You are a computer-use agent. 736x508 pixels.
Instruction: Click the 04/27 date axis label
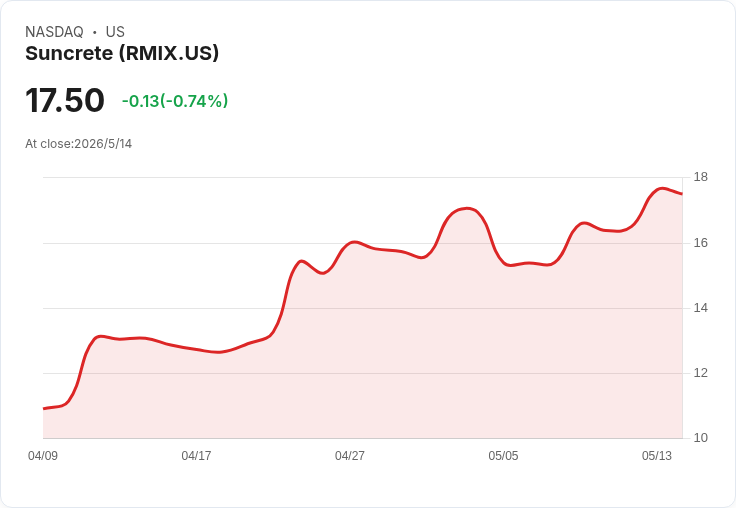(350, 456)
